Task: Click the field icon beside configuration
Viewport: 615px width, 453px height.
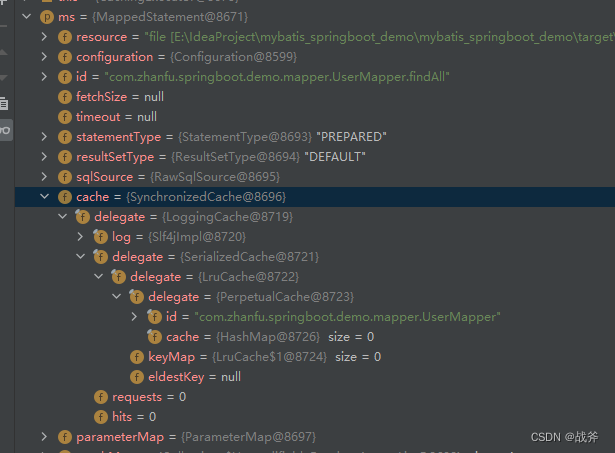Action: click(x=65, y=57)
